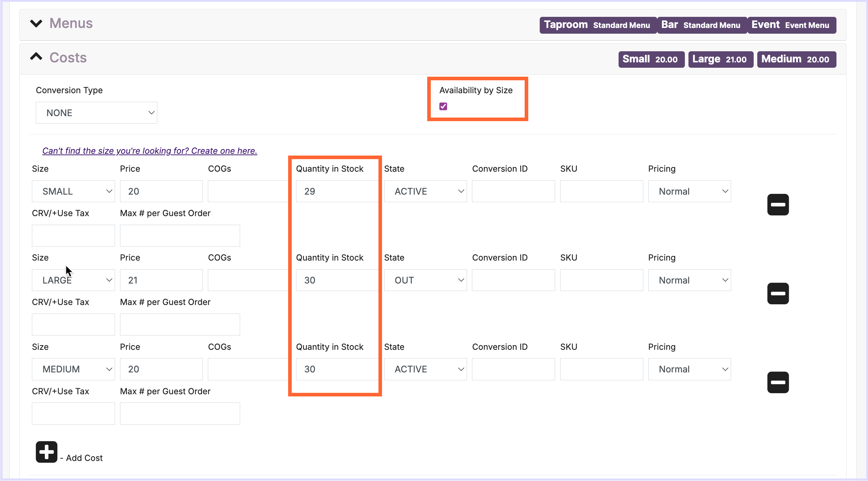Open the Conversion Type dropdown
Image resolution: width=868 pixels, height=481 pixels.
[96, 113]
